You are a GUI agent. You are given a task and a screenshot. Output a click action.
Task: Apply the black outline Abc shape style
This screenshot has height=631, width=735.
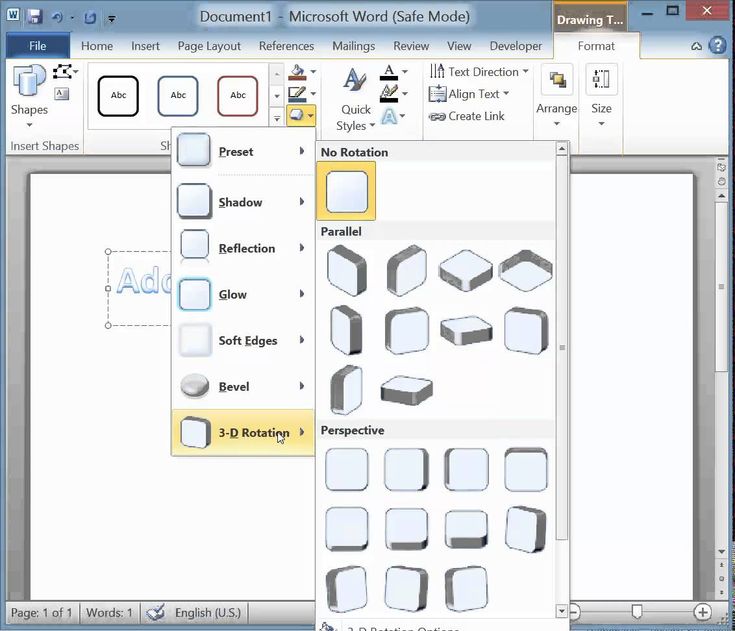118,96
